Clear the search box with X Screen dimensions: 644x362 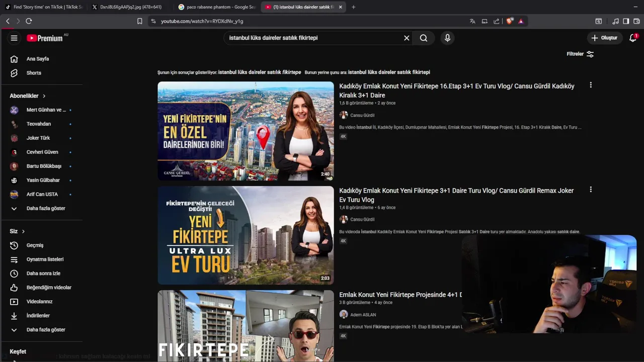[x=407, y=38]
